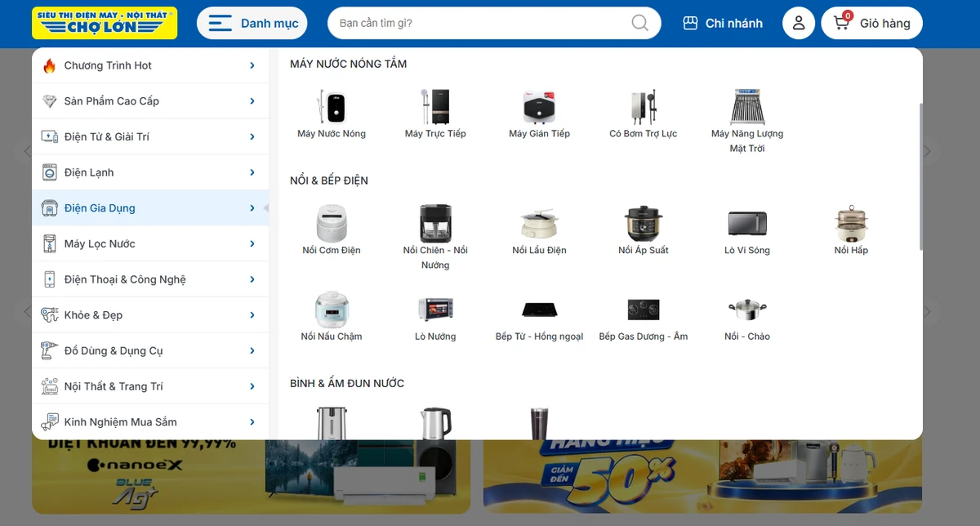The width and height of the screenshot is (980, 526).
Task: Select Chương Trình Hot menu item
Action: pyautogui.click(x=150, y=65)
